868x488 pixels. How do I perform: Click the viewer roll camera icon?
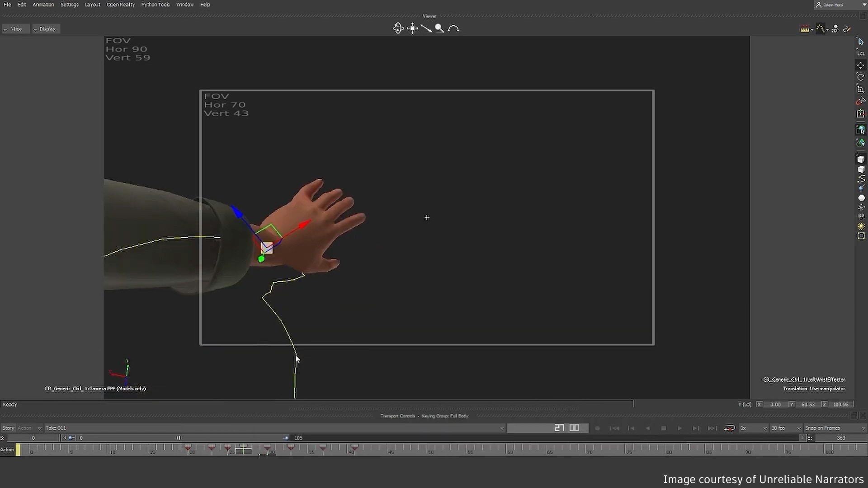[453, 28]
